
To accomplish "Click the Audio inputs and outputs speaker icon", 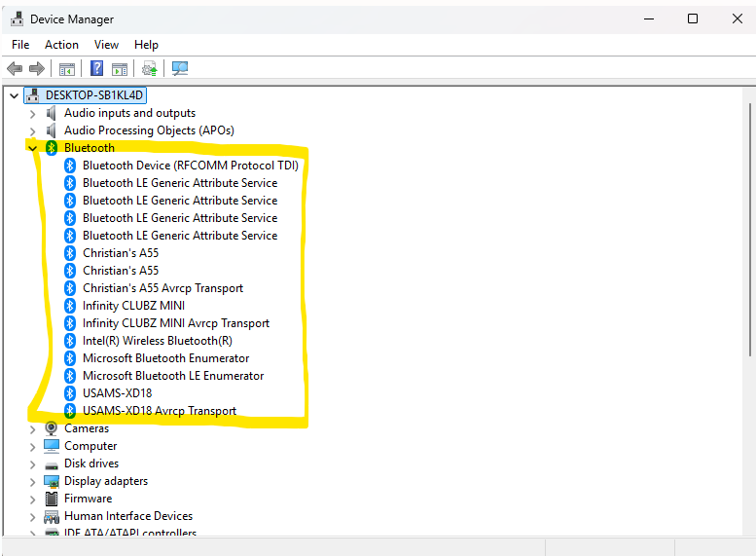I will pyautogui.click(x=52, y=113).
